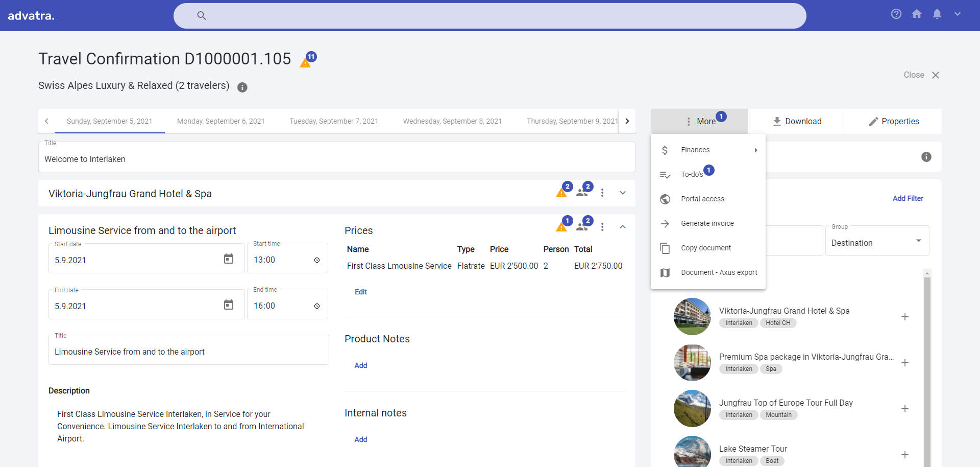Viewport: 980px width, 467px height.
Task: Open three-dot menu on Limousine Service section
Action: point(602,227)
